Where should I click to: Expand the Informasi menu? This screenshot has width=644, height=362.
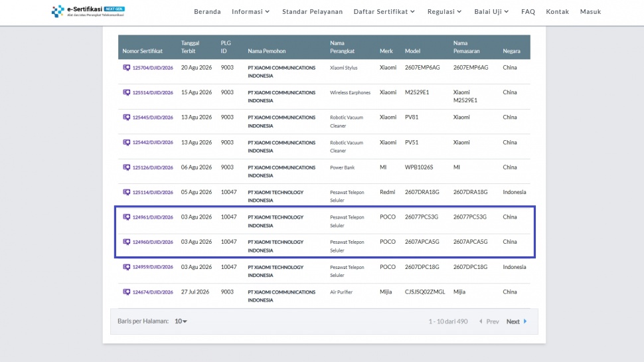250,11
